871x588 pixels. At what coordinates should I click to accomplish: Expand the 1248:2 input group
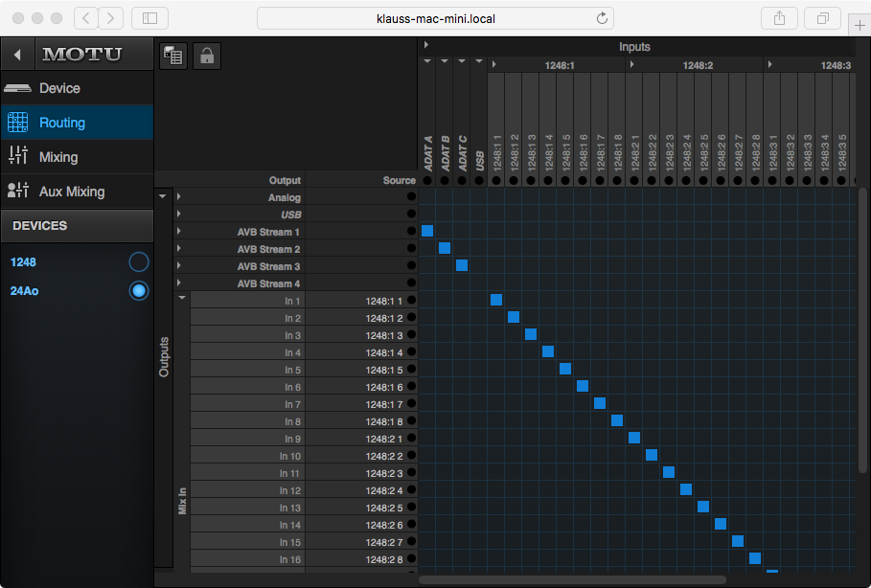click(x=631, y=64)
